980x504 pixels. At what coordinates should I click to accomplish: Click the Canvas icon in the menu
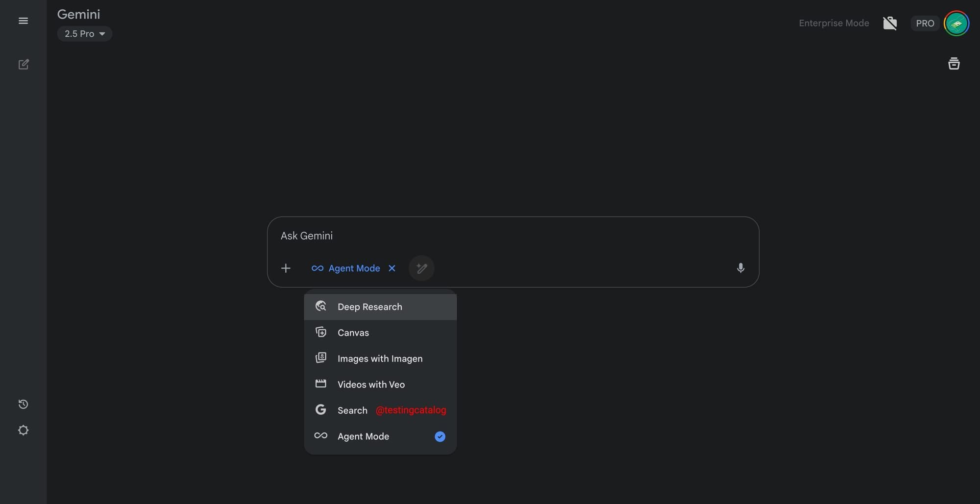(x=321, y=332)
